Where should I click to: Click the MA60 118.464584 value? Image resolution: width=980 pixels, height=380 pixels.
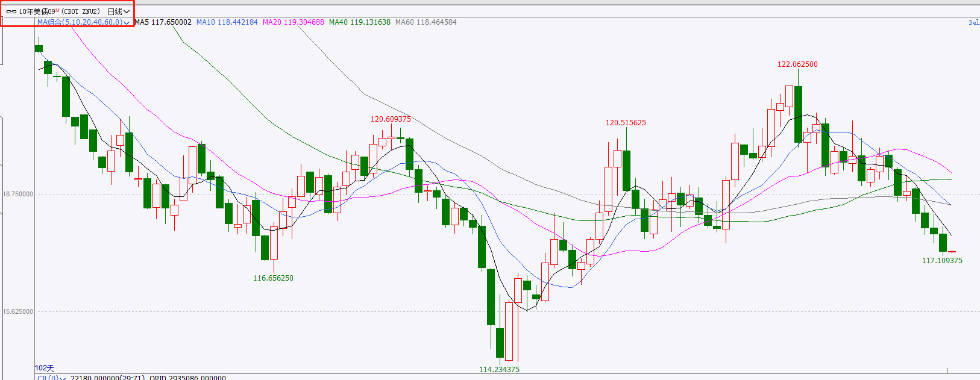[x=426, y=22]
